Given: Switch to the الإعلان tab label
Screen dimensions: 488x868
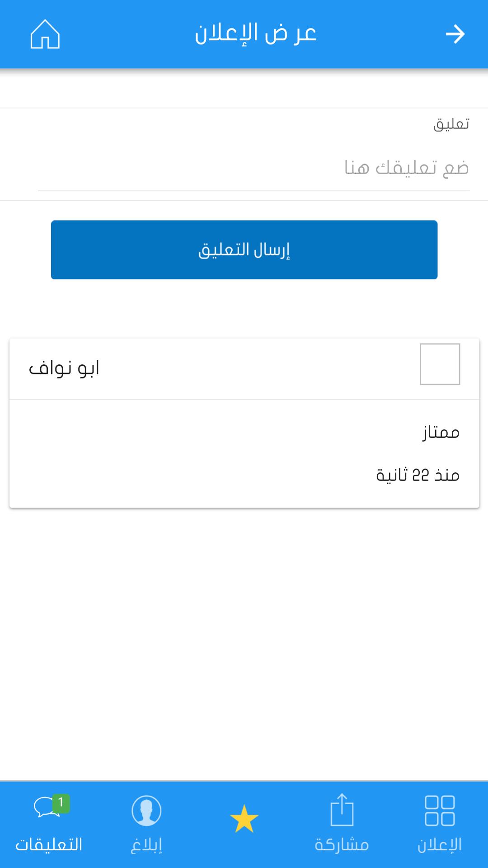Looking at the screenshot, I should (x=440, y=844).
